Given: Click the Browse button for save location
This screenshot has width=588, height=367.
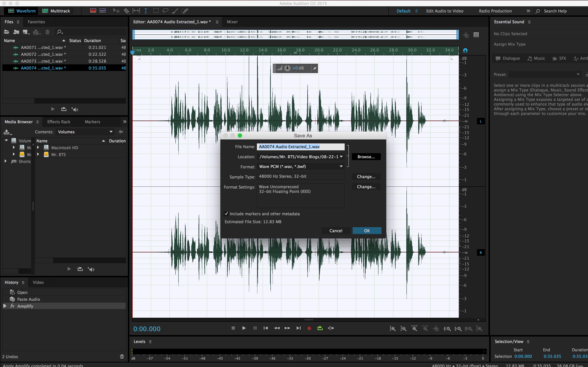Looking at the screenshot, I should tap(366, 157).
